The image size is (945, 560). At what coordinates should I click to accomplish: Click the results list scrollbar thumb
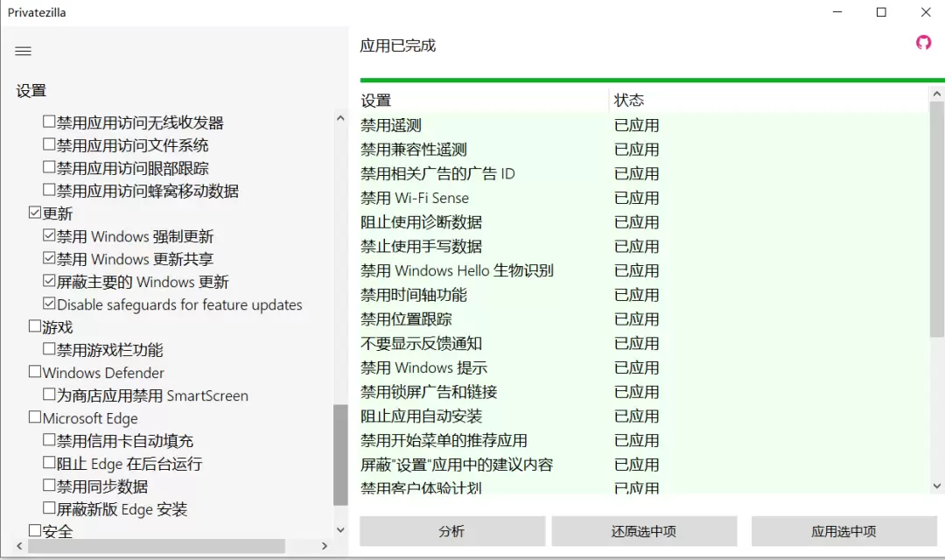tap(936, 220)
